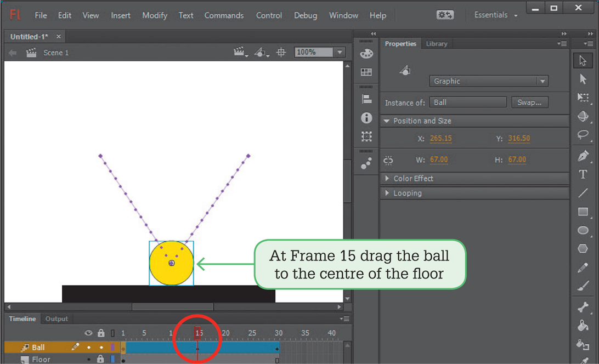Open the Commands menu
The image size is (599, 364).
click(224, 15)
